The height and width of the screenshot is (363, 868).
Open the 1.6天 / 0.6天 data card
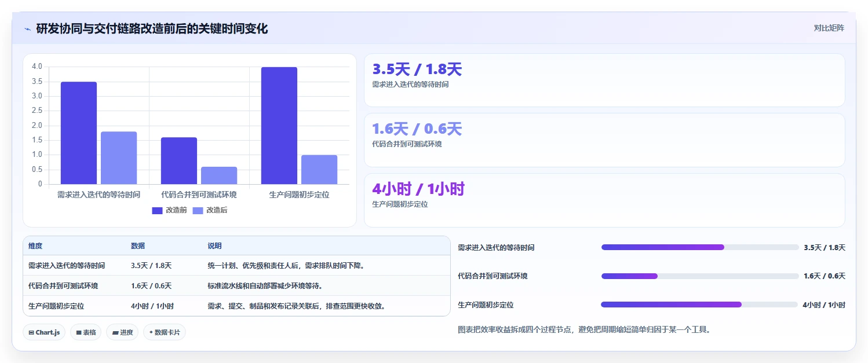(604, 140)
